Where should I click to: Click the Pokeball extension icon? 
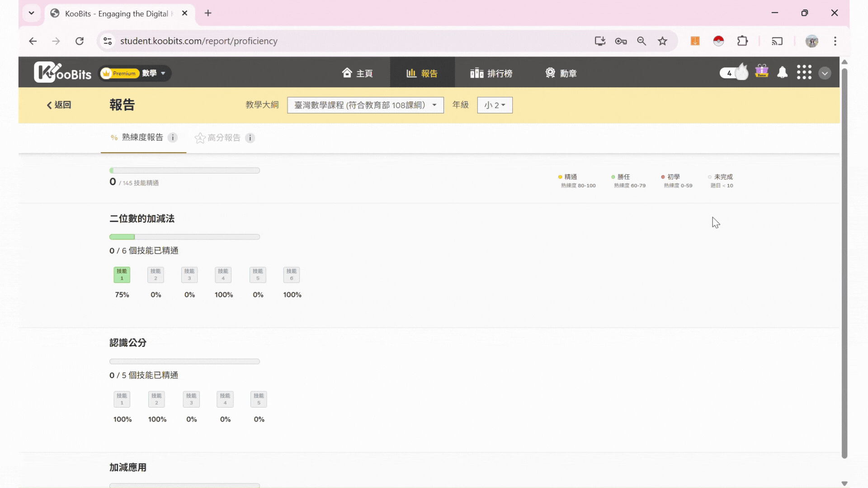click(x=718, y=41)
